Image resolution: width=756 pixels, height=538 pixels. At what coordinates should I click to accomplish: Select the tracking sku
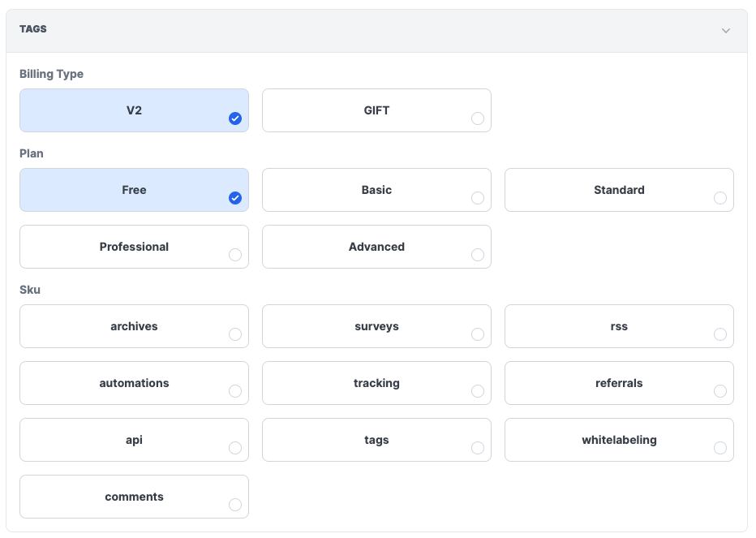click(376, 383)
